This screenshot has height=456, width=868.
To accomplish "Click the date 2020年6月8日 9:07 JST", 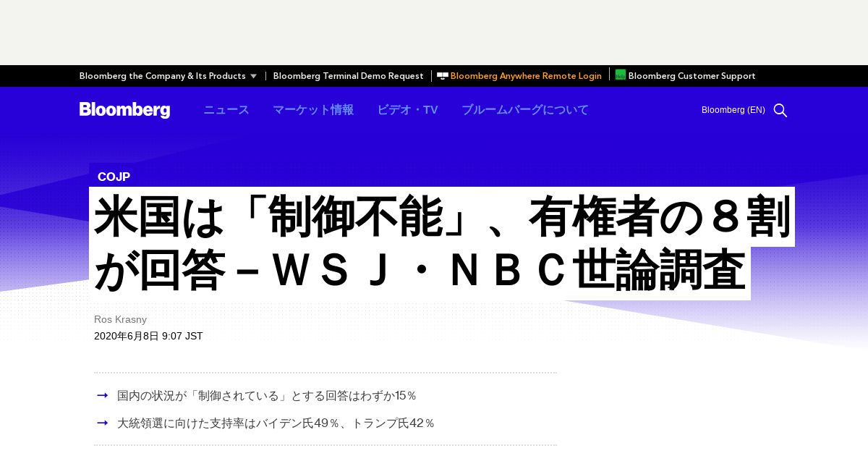I will (x=148, y=336).
